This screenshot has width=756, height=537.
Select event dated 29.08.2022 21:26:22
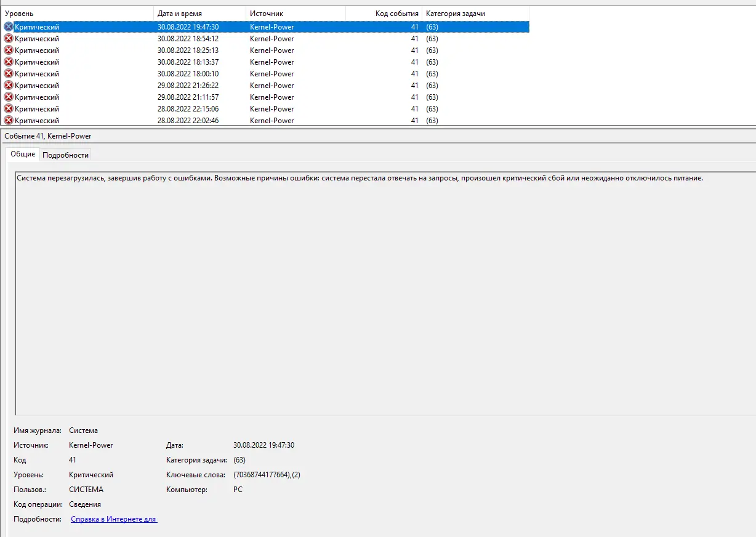point(265,86)
